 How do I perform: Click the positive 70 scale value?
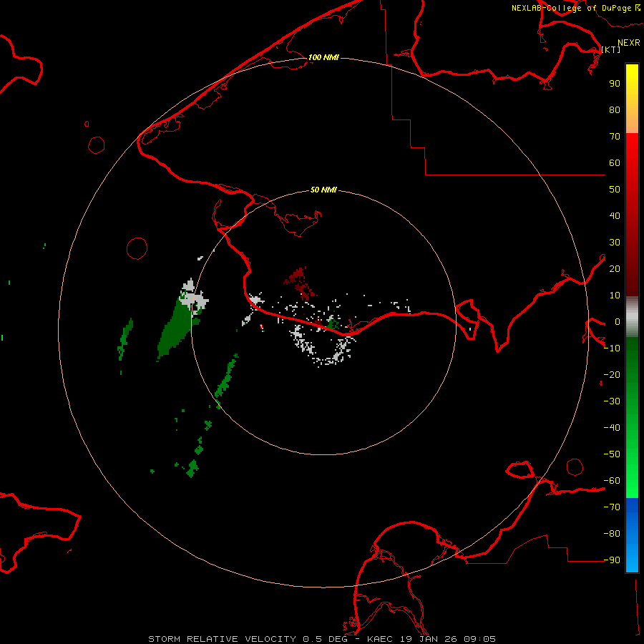[x=615, y=137]
